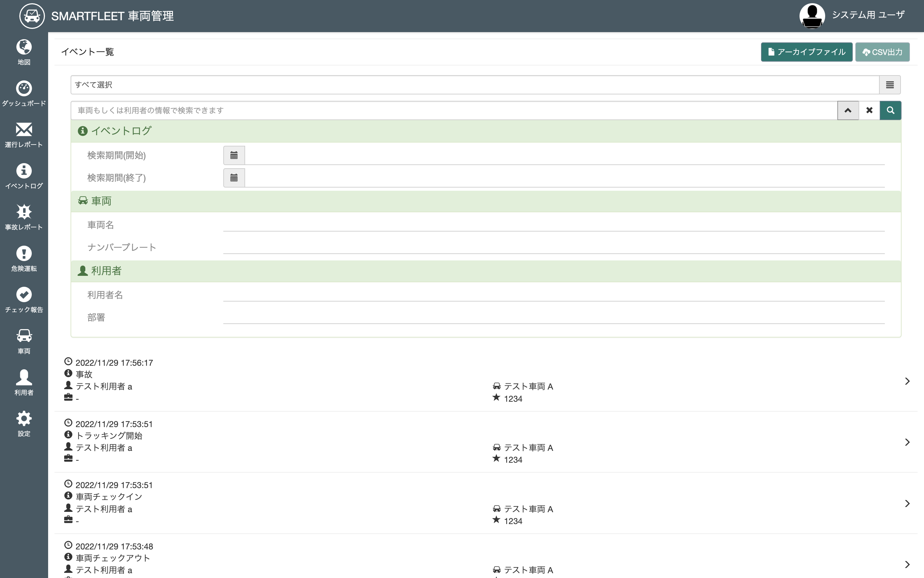Open 利用者 users in the sidebar
This screenshot has height=578, width=924.
(24, 383)
